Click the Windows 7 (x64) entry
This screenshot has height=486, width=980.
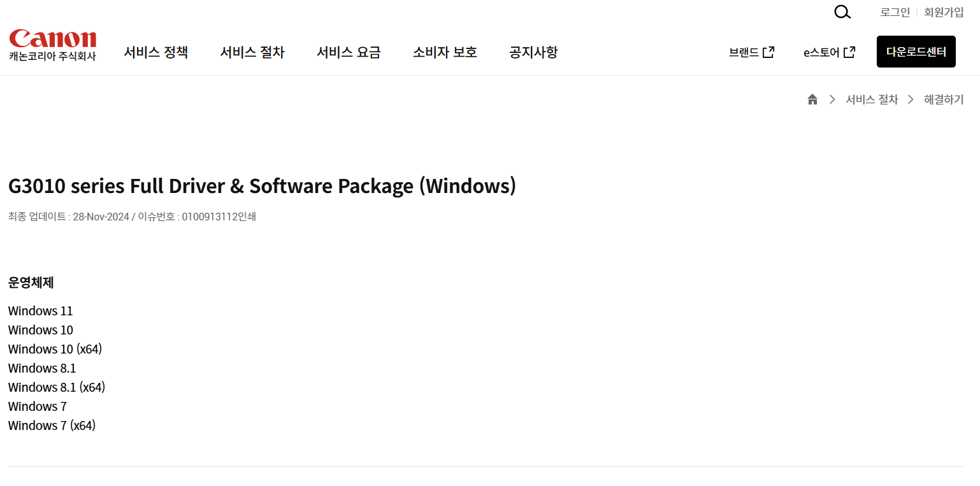pos(52,425)
